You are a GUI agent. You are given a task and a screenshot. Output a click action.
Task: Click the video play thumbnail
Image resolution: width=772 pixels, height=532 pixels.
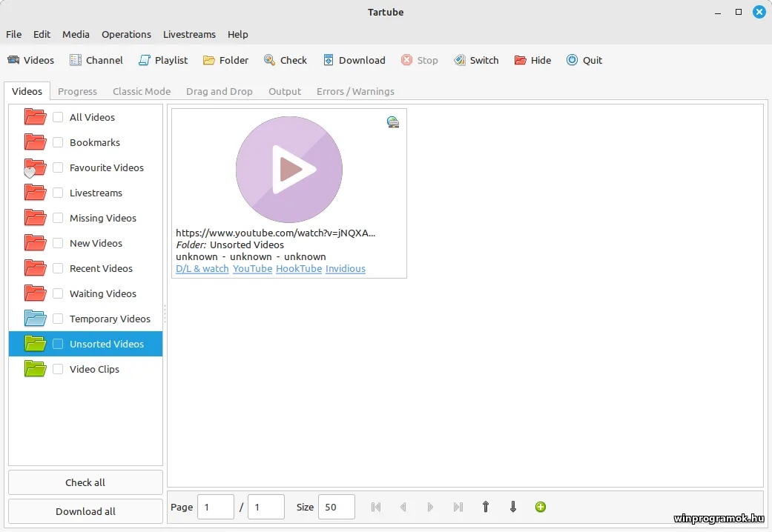point(289,170)
